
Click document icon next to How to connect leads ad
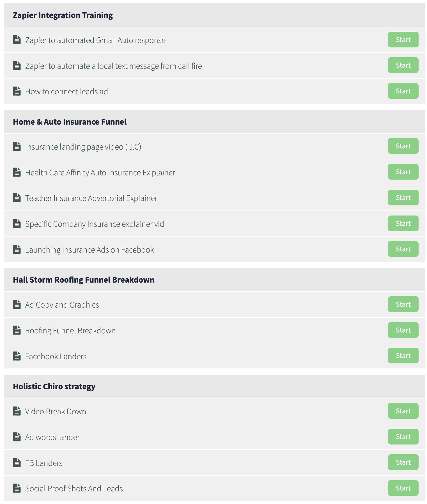pos(17,91)
